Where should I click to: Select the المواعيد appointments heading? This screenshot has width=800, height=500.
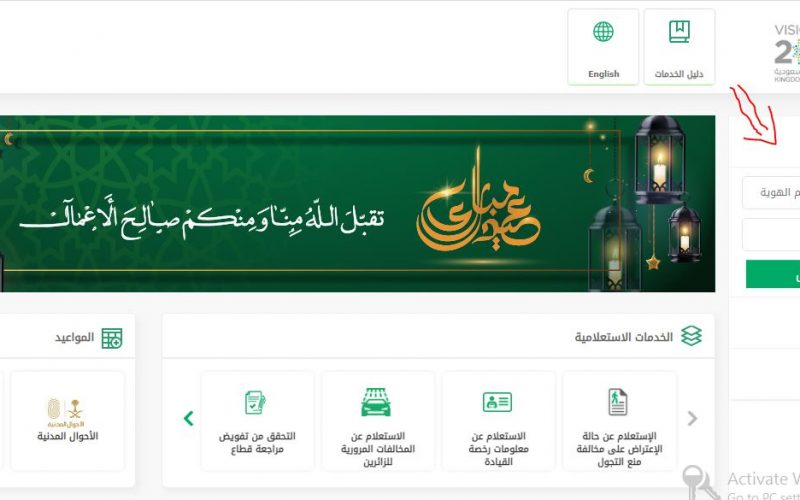coord(74,338)
